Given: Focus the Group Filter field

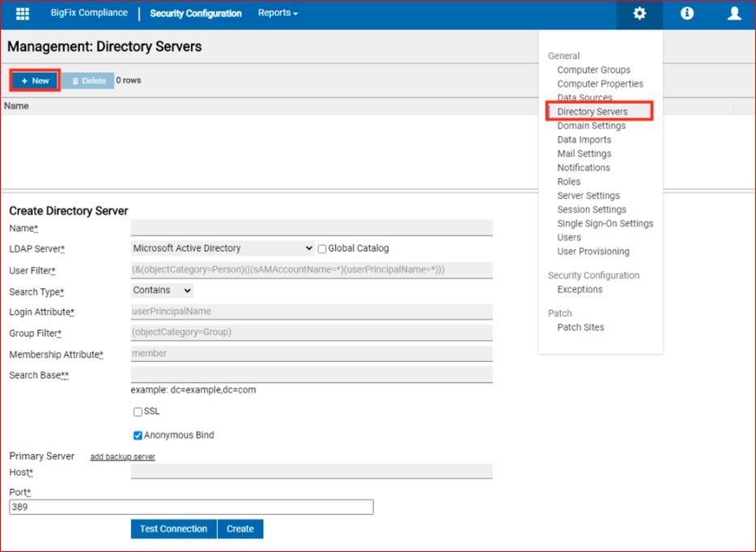Looking at the screenshot, I should click(x=312, y=333).
